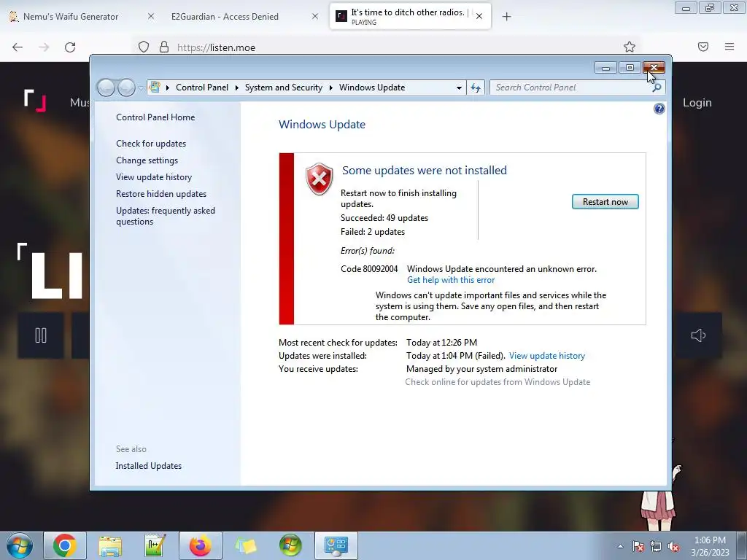Click the address bar refresh icon in Control Panel
This screenshot has width=747, height=560.
click(476, 87)
